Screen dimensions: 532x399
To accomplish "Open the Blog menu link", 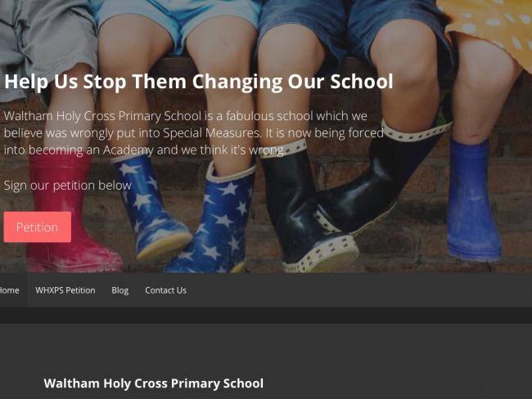I will click(x=120, y=290).
